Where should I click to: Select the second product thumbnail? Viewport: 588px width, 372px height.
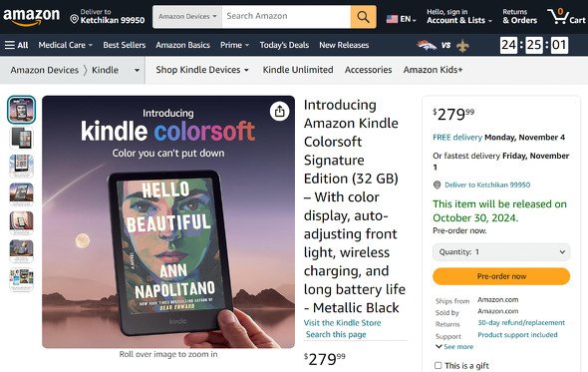[21, 139]
